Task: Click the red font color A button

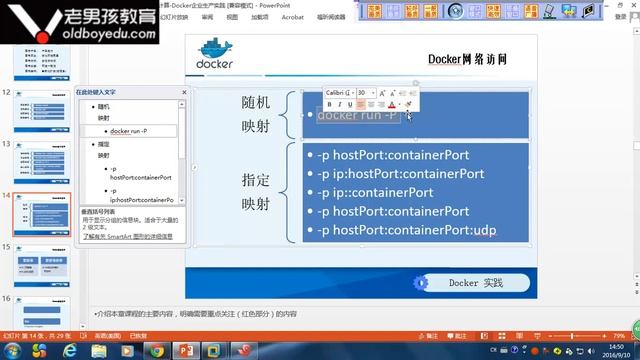Action: point(391,104)
